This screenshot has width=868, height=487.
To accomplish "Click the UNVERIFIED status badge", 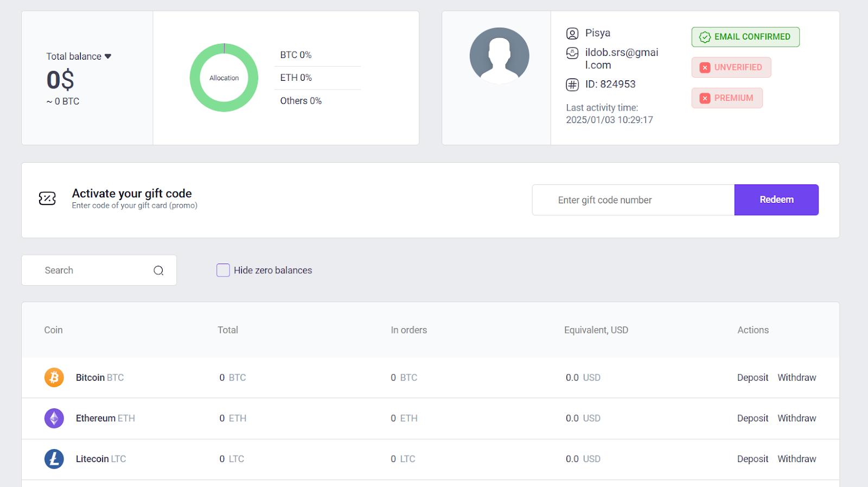I will [x=731, y=67].
